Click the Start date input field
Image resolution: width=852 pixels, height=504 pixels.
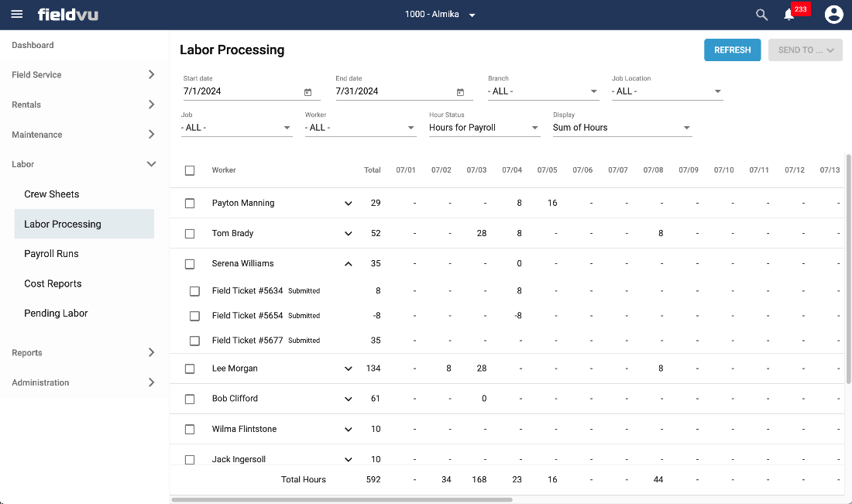pyautogui.click(x=240, y=91)
